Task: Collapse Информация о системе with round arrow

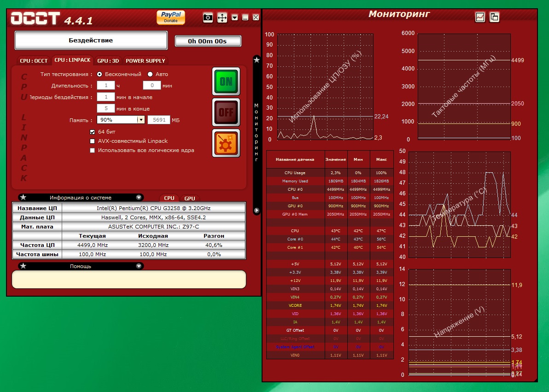Action: [139, 197]
